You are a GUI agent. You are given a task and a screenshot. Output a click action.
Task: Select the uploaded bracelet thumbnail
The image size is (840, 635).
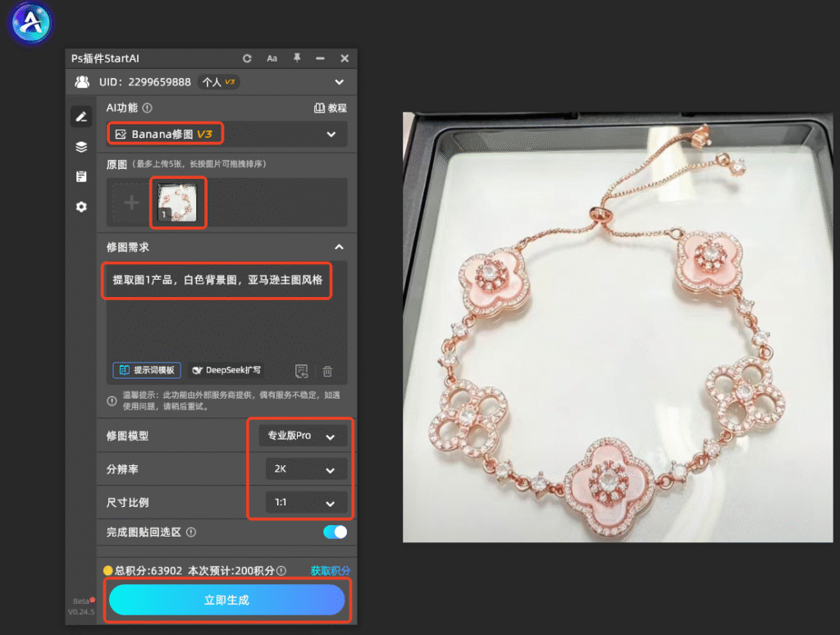click(x=177, y=203)
